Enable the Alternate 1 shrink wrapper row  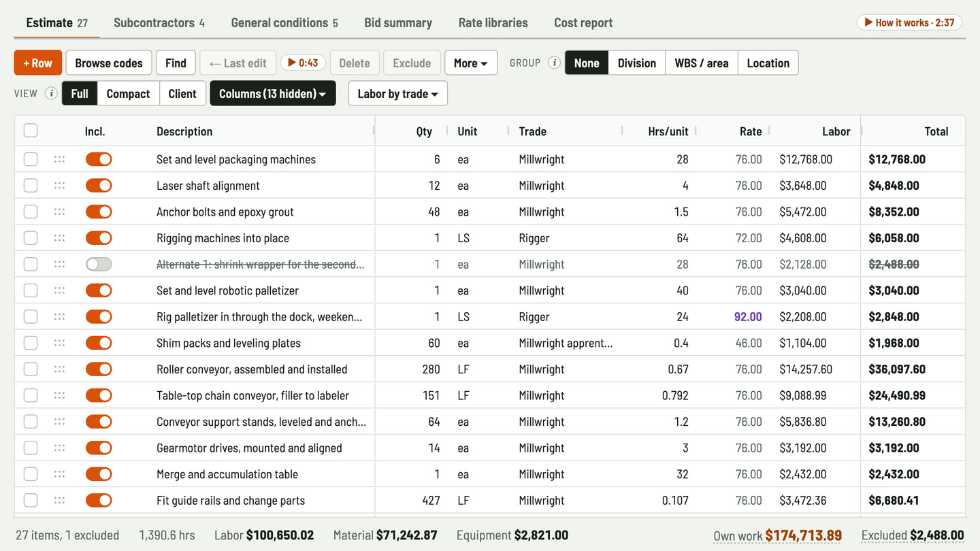99,264
